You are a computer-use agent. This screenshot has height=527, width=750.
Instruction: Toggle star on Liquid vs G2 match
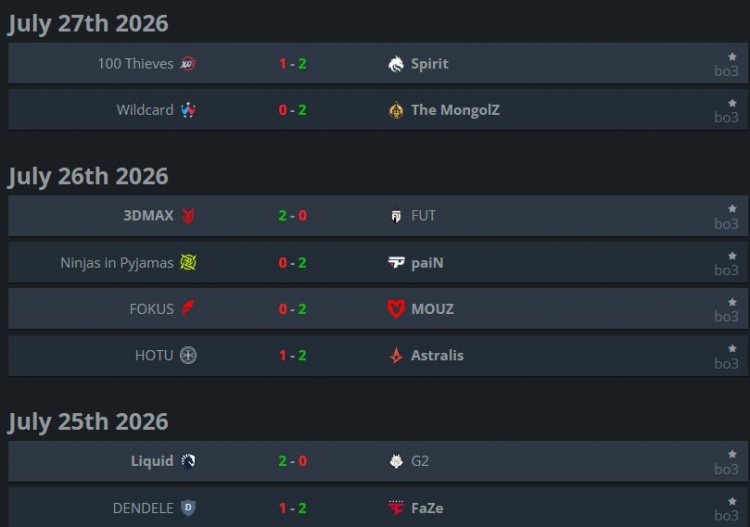click(732, 454)
